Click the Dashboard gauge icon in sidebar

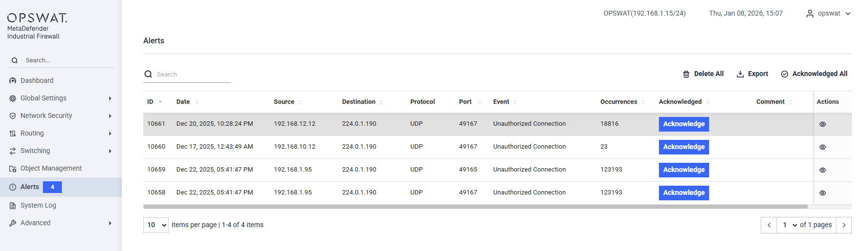[x=13, y=80]
